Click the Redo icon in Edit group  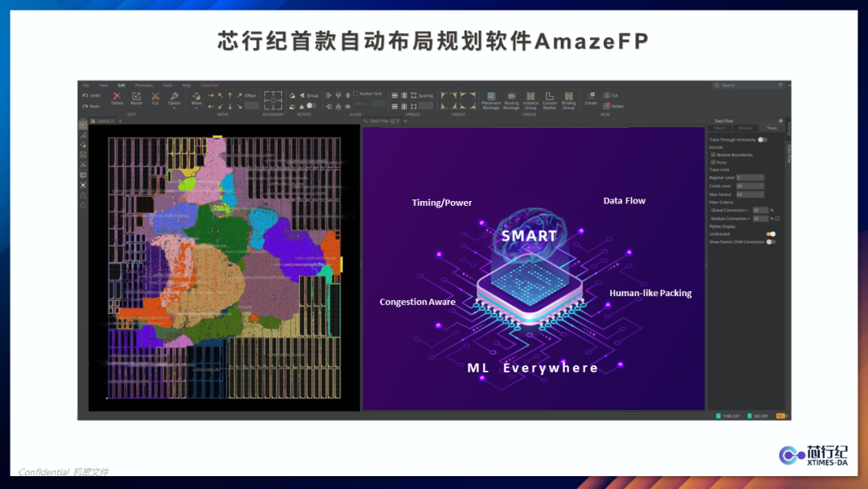coord(85,106)
